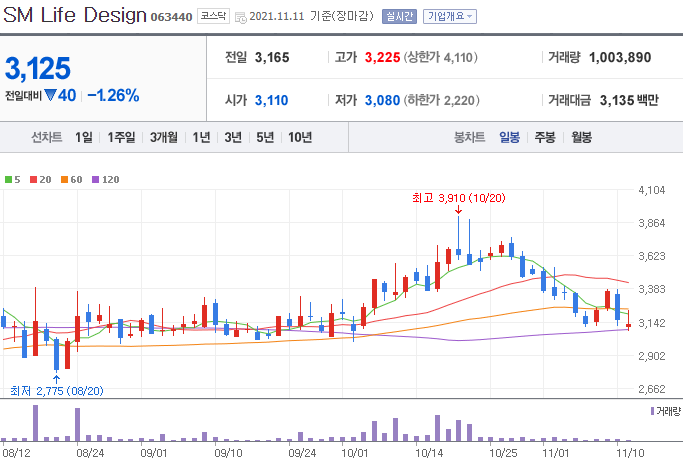Click the orange 60-day moving average swatch
The width and height of the screenshot is (683, 463).
[64, 179]
